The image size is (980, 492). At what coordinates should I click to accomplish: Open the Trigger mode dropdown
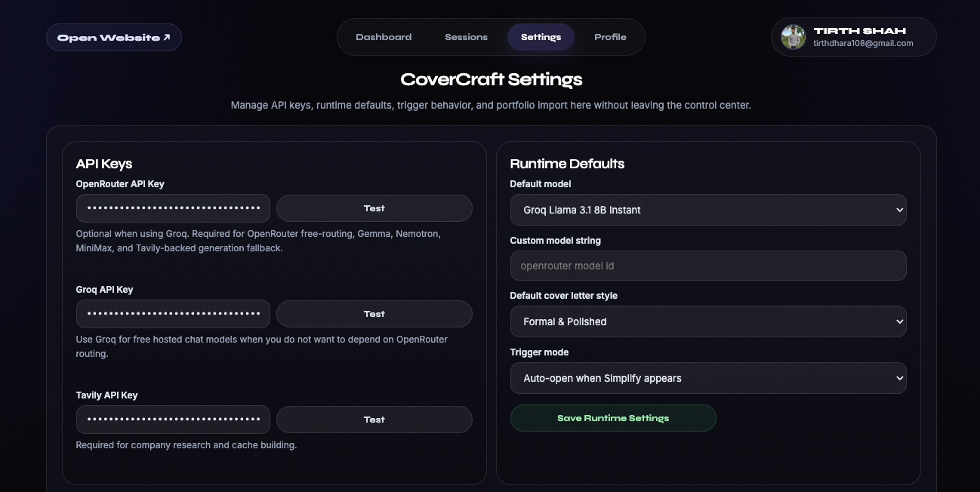coord(707,377)
